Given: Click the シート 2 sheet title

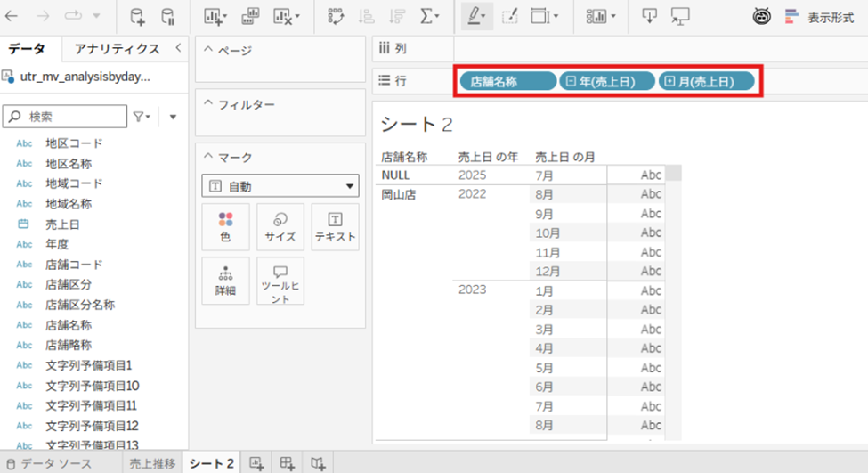Looking at the screenshot, I should point(417,124).
